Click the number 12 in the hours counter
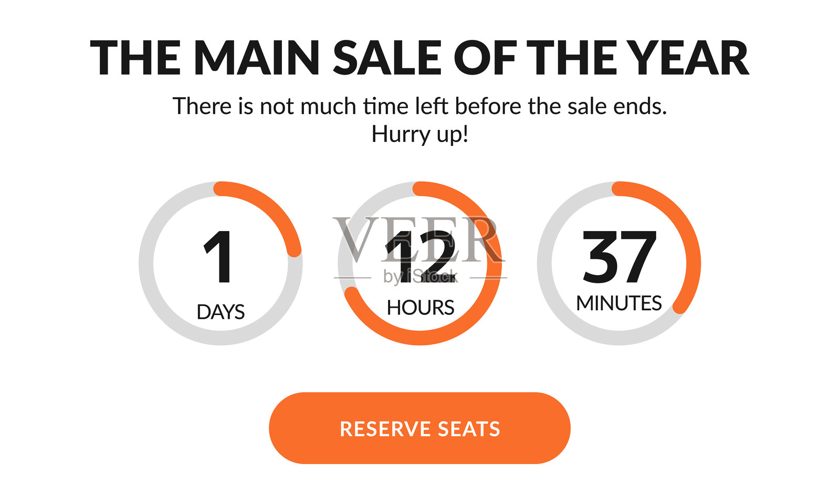The image size is (840, 504). [x=420, y=257]
